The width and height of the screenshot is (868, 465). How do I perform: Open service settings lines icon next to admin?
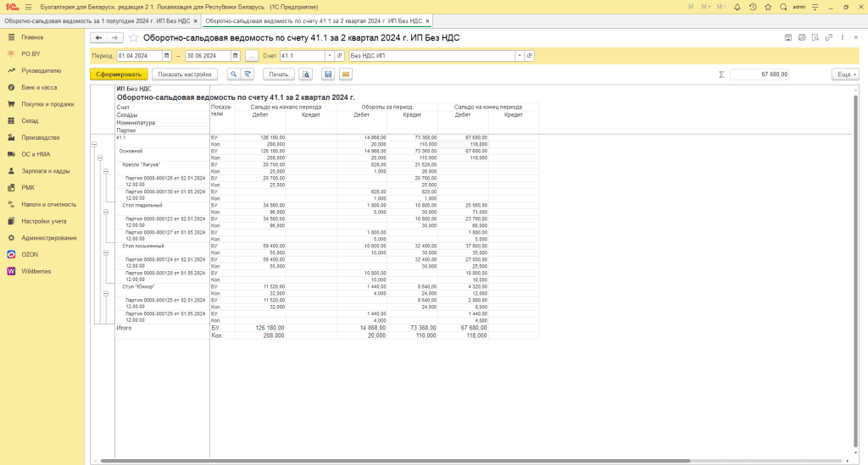tap(815, 7)
